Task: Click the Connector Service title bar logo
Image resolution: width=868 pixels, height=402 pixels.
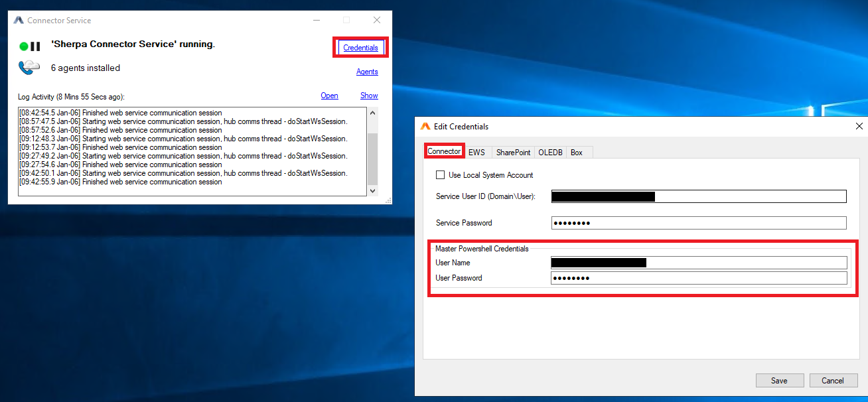Action: 19,21
